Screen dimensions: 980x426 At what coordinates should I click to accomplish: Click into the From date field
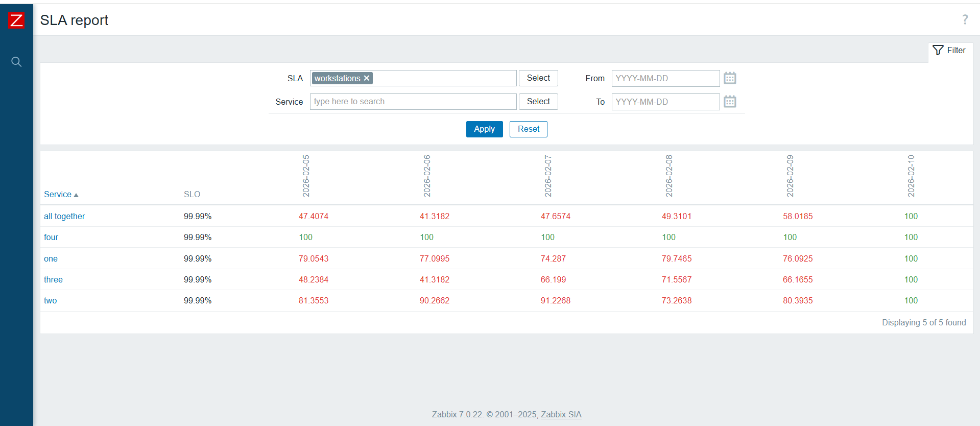[665, 78]
